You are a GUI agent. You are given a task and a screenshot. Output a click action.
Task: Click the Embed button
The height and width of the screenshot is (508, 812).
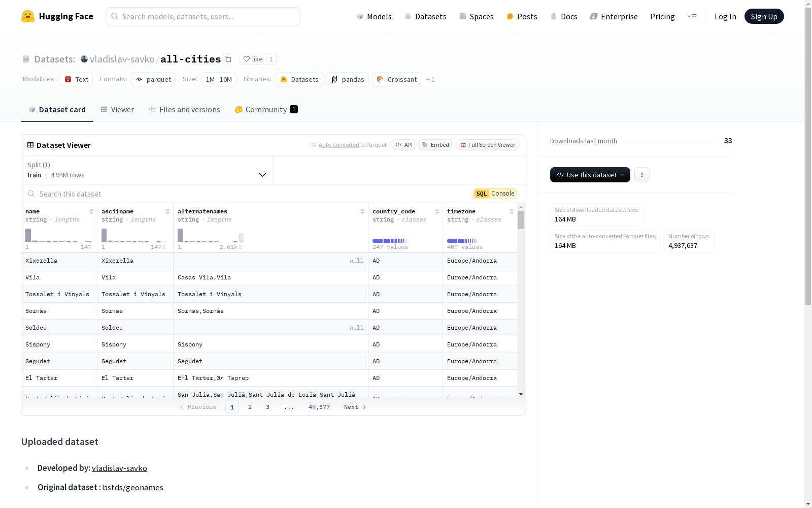(435, 145)
